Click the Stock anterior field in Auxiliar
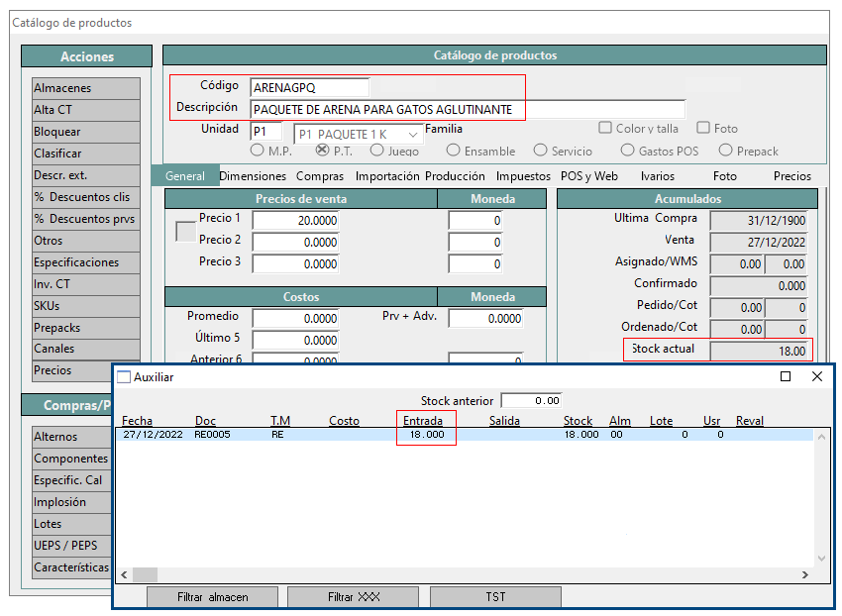The image size is (842, 616). tap(531, 401)
